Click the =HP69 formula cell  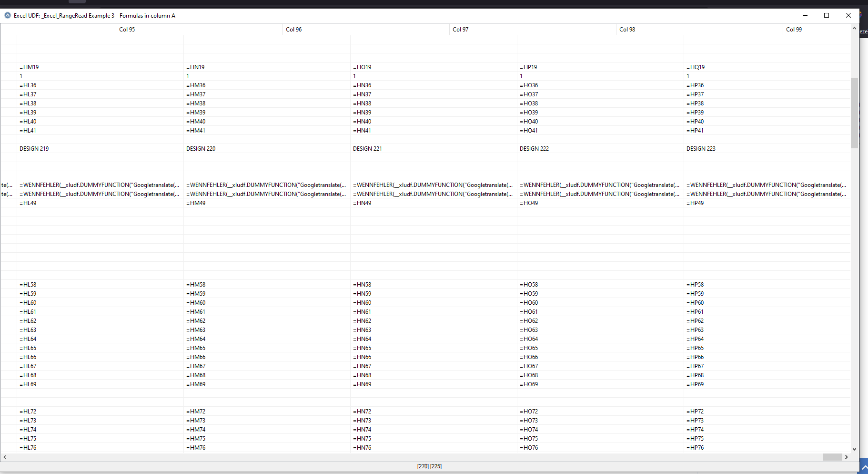click(x=695, y=384)
